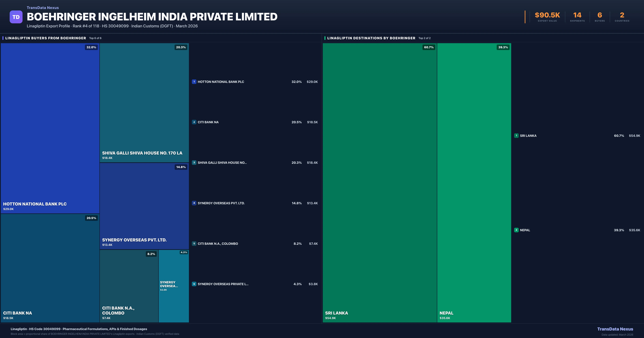The width and height of the screenshot is (644, 338).
Task: Click rank badge 1 beside Hotton National Bank
Action: (194, 82)
